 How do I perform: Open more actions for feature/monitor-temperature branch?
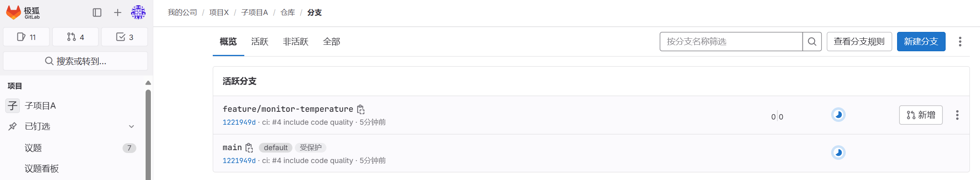point(957,115)
